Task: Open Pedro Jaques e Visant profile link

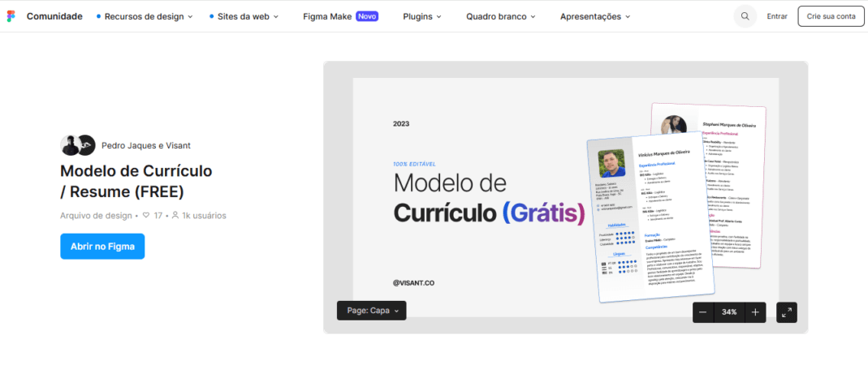Action: pyautogui.click(x=146, y=145)
